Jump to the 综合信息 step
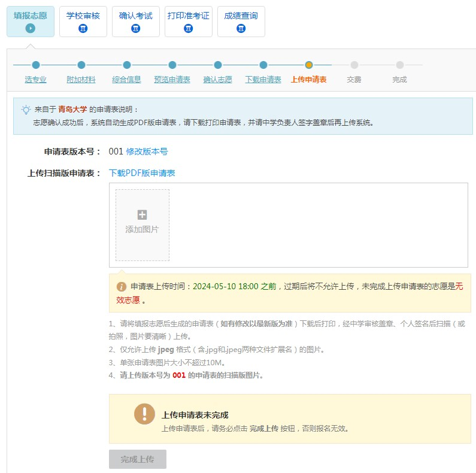Image resolution: width=476 pixels, height=473 pixels. [126, 80]
